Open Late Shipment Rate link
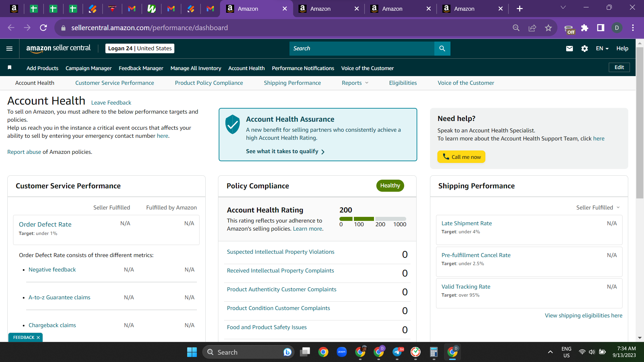 pos(467,223)
